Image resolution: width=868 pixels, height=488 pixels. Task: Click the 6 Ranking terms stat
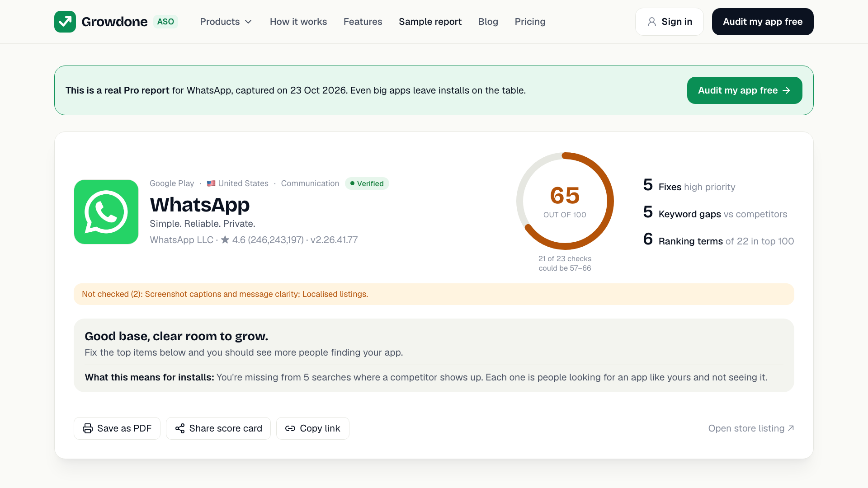718,239
